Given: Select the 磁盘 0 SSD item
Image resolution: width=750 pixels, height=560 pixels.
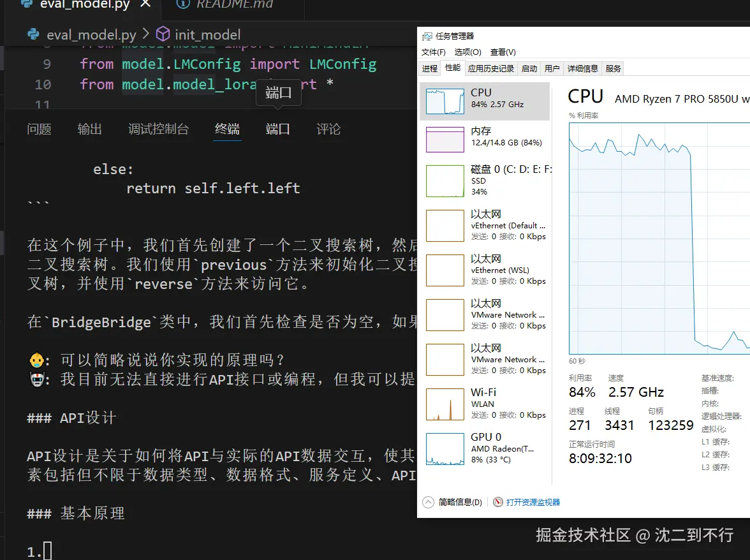Looking at the screenshot, I should [x=485, y=181].
